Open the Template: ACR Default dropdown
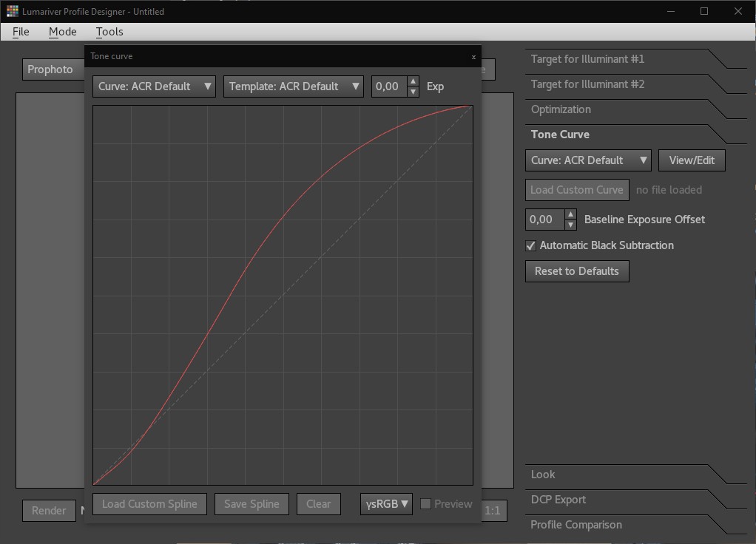 pos(293,86)
